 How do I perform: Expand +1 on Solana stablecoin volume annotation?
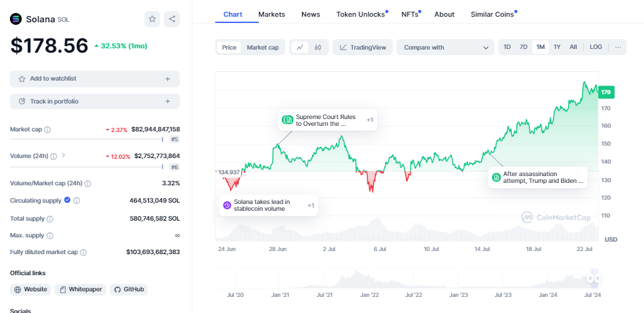tap(311, 205)
